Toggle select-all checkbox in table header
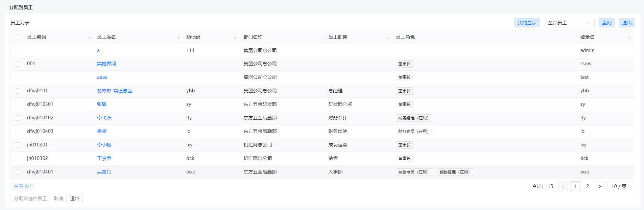Screen dimensions: 644x210 (x=18, y=37)
